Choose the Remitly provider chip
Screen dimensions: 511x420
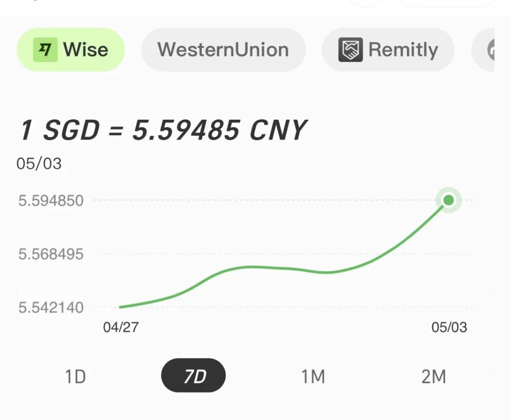[x=388, y=50]
